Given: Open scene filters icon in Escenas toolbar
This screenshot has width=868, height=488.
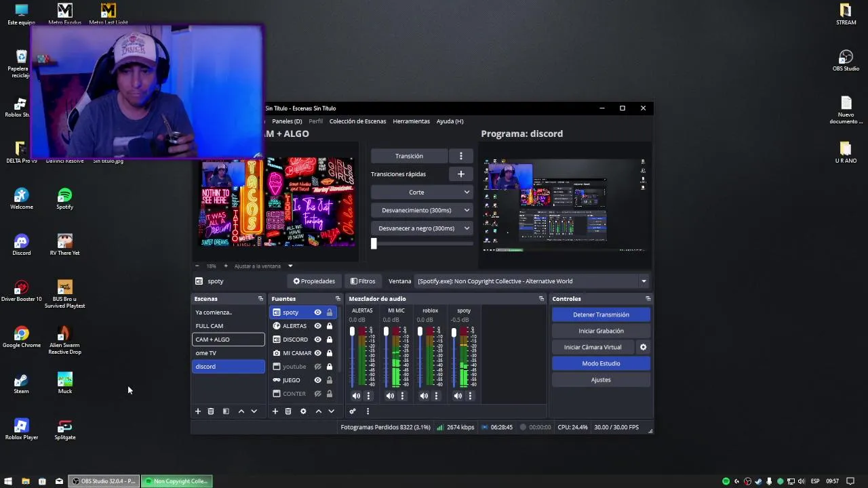Looking at the screenshot, I should pyautogui.click(x=226, y=411).
